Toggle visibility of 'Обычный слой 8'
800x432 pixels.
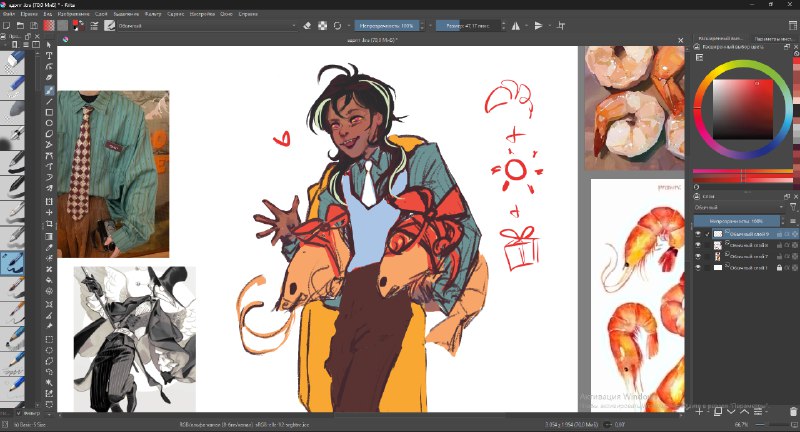click(698, 245)
